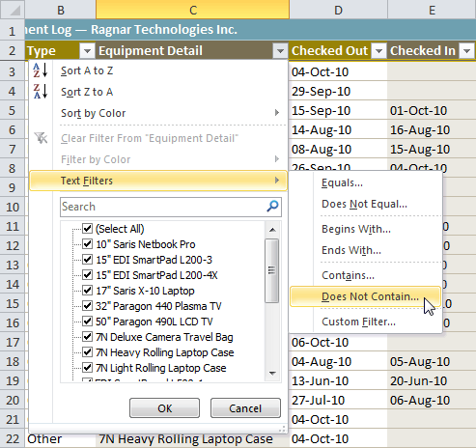Screen dimensions: 476x448
Task: Click cell with 06-Oct-10
Action: [338, 342]
